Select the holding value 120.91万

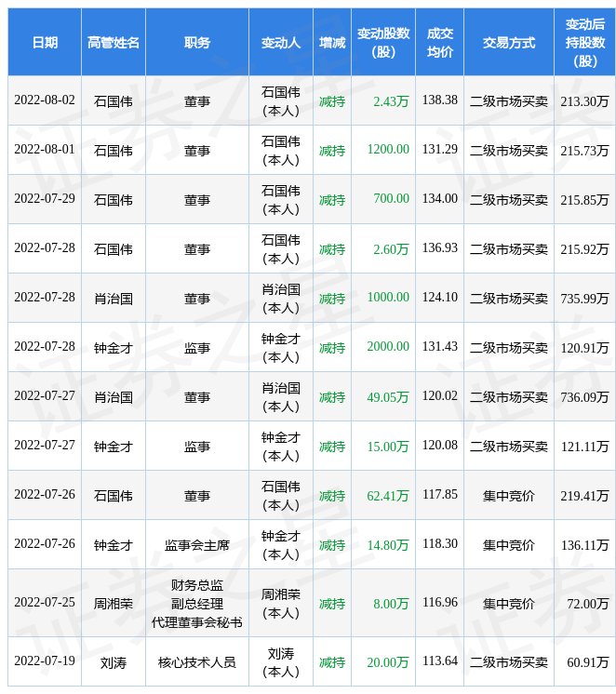point(584,348)
